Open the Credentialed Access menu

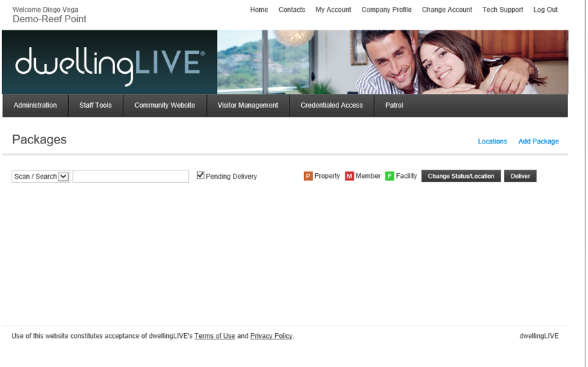click(x=332, y=106)
